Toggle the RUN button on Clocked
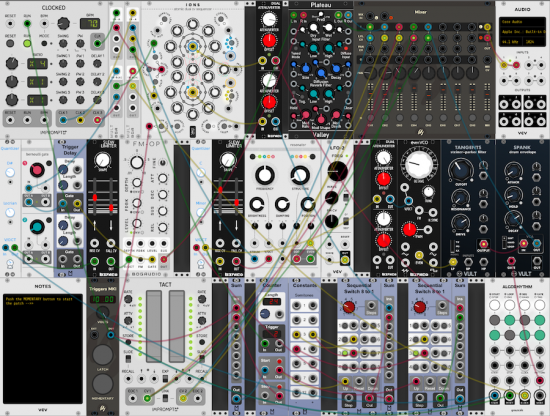The width and height of the screenshot is (550, 416). [x=27, y=43]
